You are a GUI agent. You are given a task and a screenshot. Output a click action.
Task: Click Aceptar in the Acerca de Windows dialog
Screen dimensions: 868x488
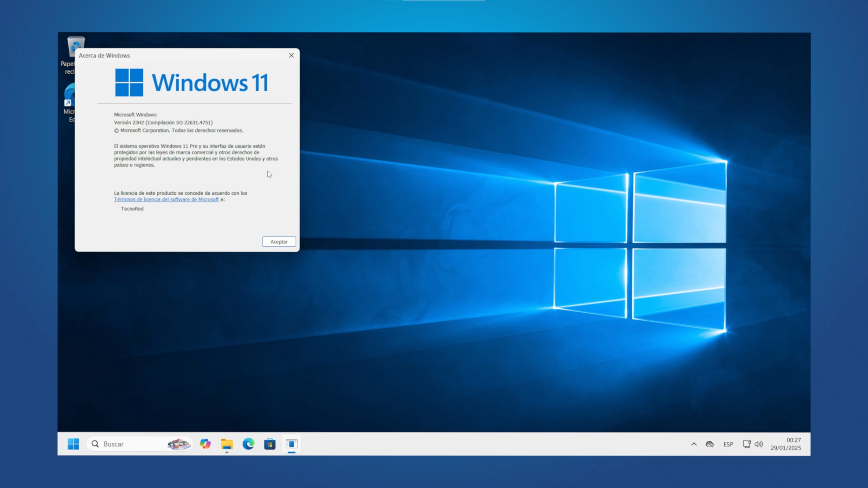(x=278, y=241)
